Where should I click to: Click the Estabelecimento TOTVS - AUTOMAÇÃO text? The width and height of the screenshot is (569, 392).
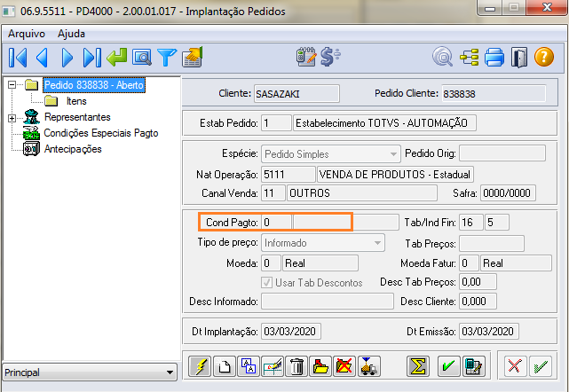click(x=382, y=123)
